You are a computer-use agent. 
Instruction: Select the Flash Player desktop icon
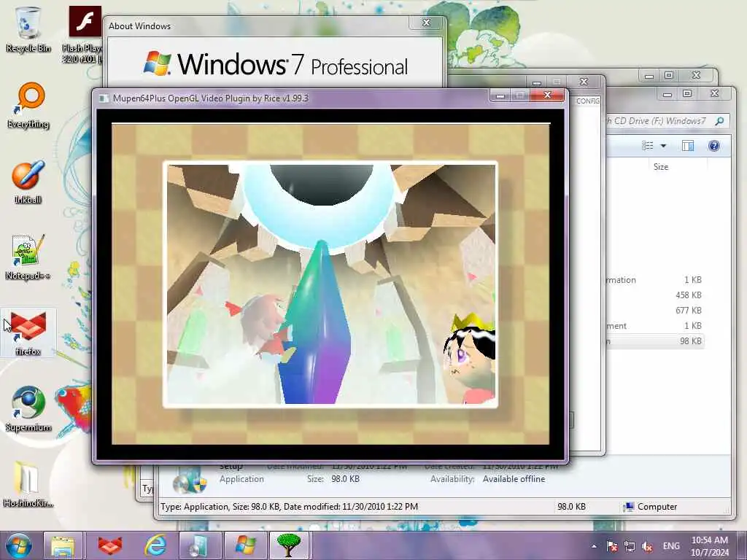(84, 34)
